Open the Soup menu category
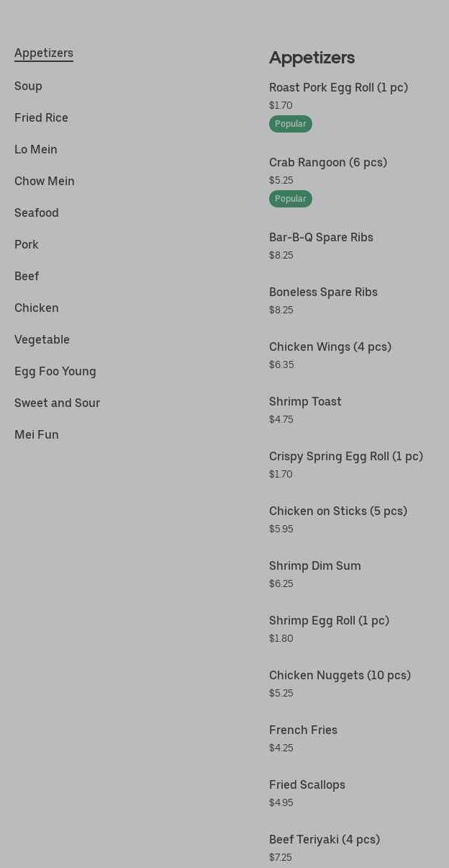The image size is (449, 868). [x=28, y=86]
